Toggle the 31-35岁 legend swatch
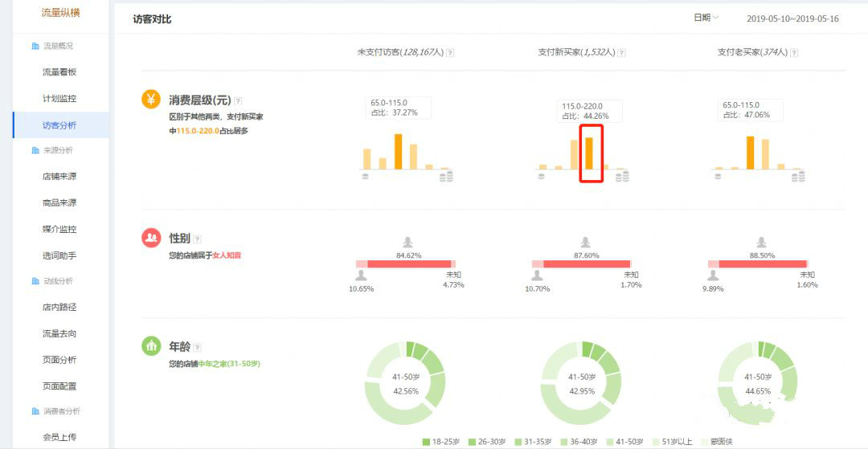 [x=518, y=442]
